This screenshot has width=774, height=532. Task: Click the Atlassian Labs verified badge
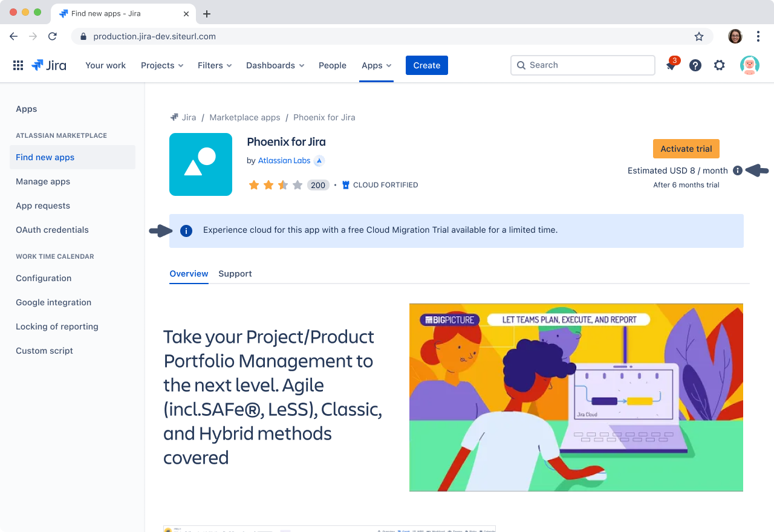320,160
